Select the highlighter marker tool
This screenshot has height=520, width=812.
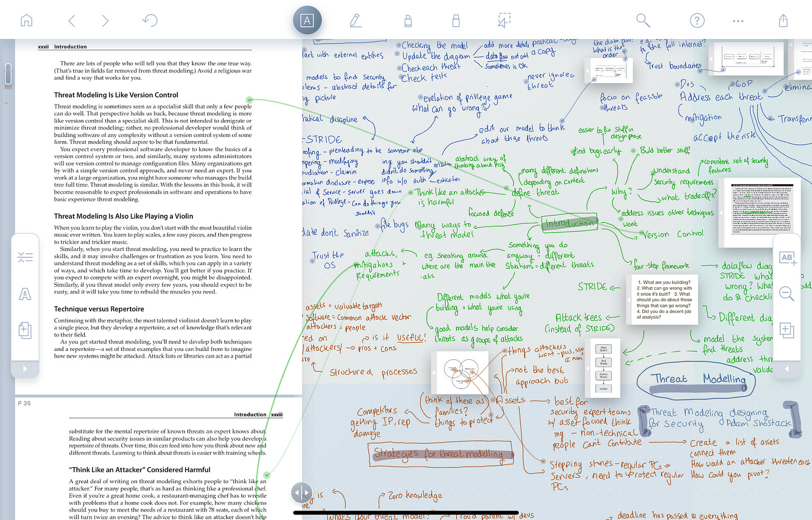408,21
